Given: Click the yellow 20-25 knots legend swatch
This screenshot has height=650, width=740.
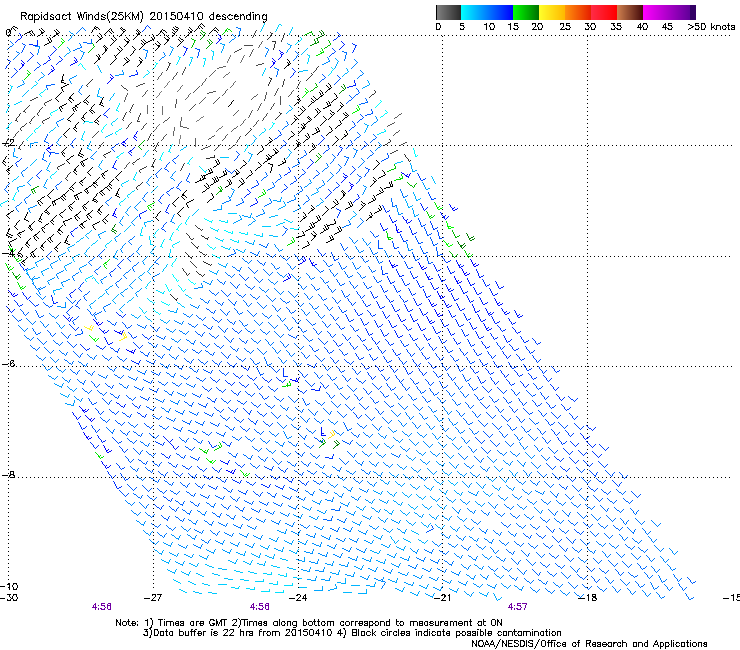Looking at the screenshot, I should click(x=552, y=12).
